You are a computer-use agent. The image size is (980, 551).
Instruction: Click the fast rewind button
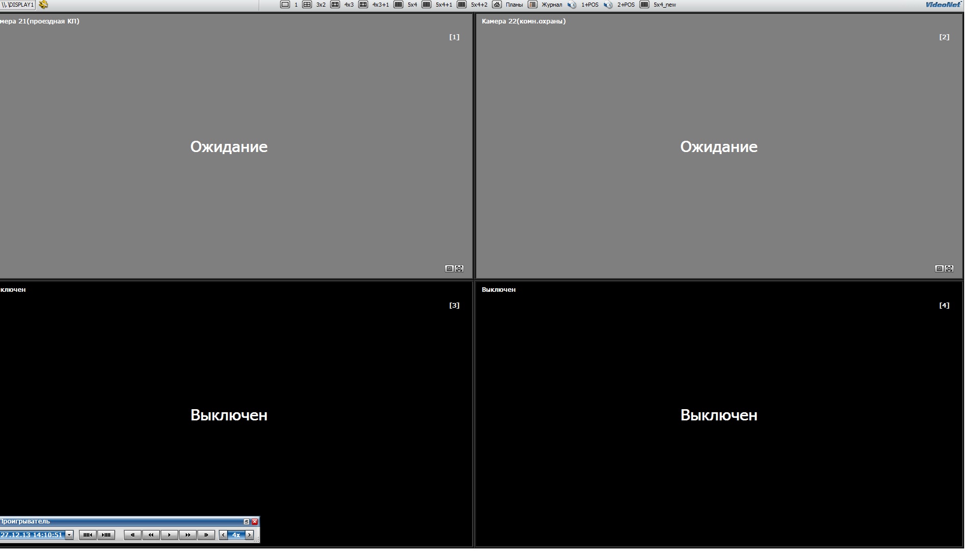(151, 535)
